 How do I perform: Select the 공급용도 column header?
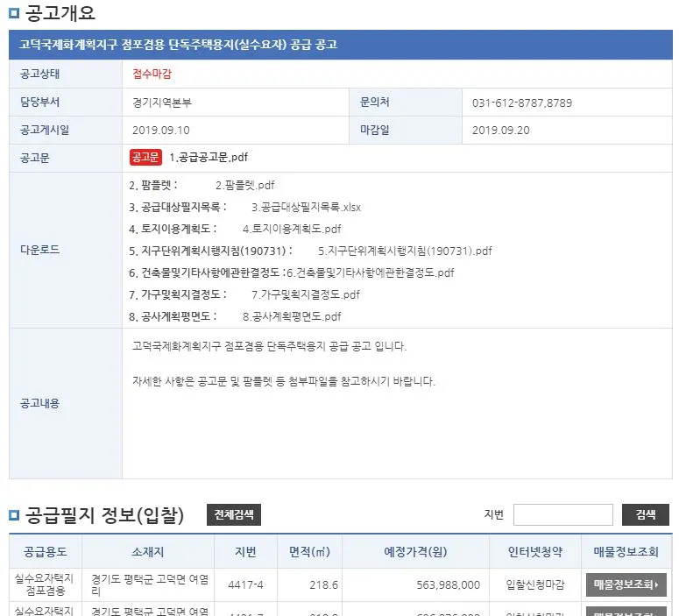[x=46, y=551]
